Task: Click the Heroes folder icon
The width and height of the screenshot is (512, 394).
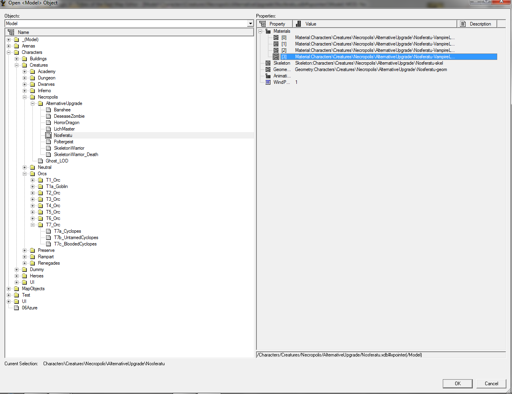Action: (24, 276)
